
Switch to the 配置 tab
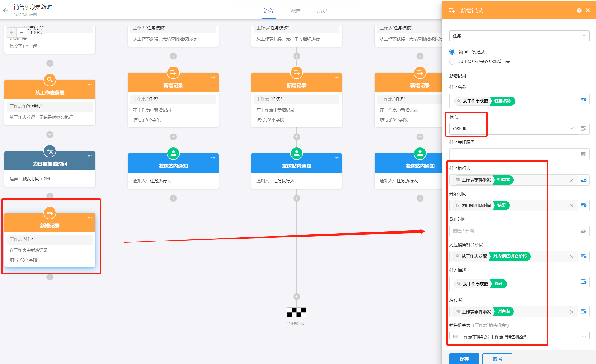tap(296, 11)
